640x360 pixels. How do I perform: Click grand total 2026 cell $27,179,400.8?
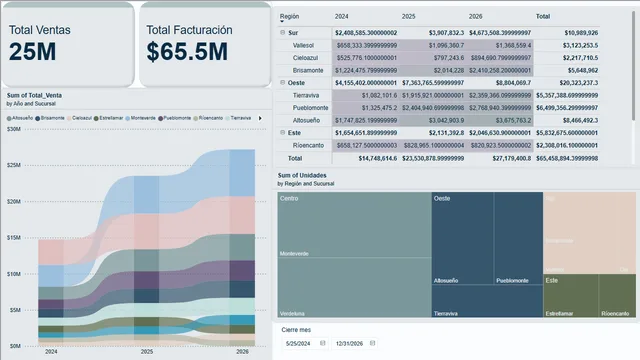click(511, 158)
